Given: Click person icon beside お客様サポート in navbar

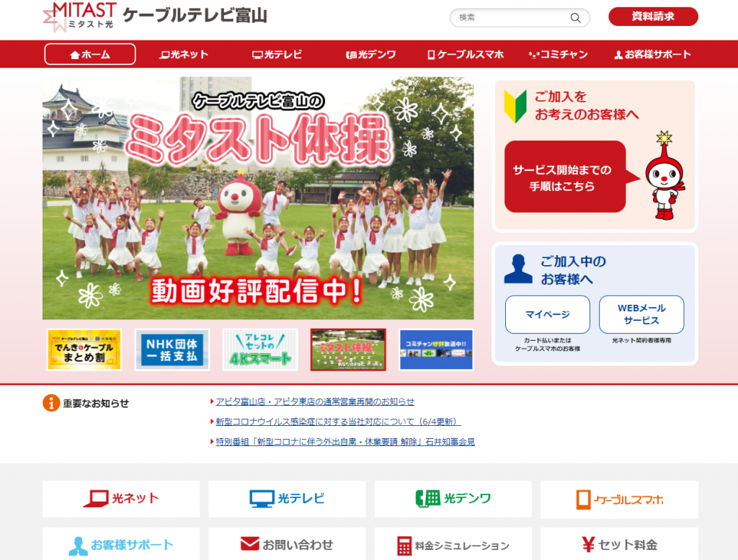Looking at the screenshot, I should [618, 55].
